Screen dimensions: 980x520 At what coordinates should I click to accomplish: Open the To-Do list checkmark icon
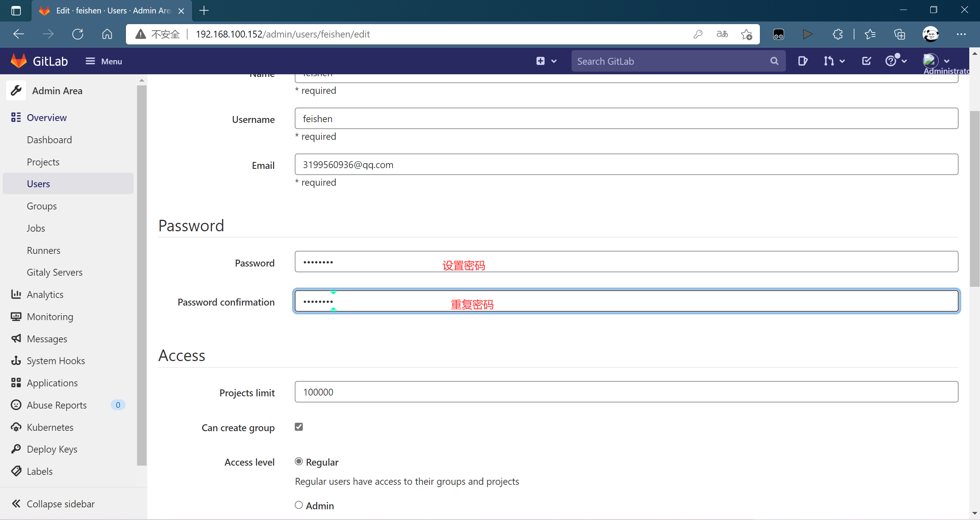(866, 61)
